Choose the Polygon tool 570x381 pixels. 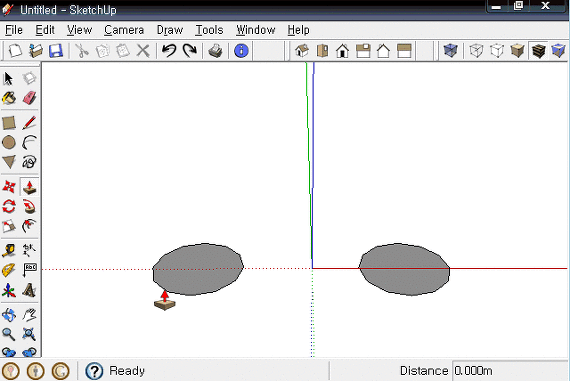point(8,162)
